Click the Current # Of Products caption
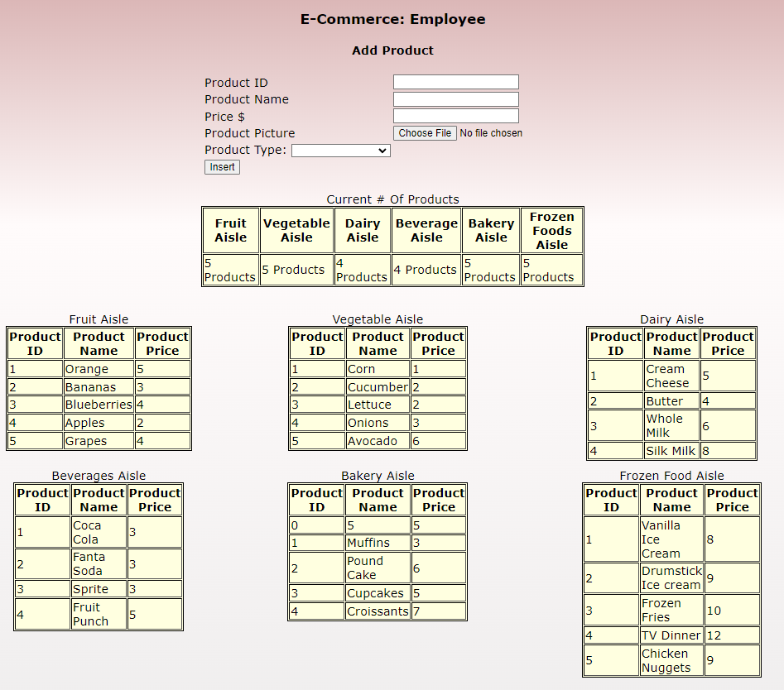The image size is (784, 690). click(x=392, y=199)
